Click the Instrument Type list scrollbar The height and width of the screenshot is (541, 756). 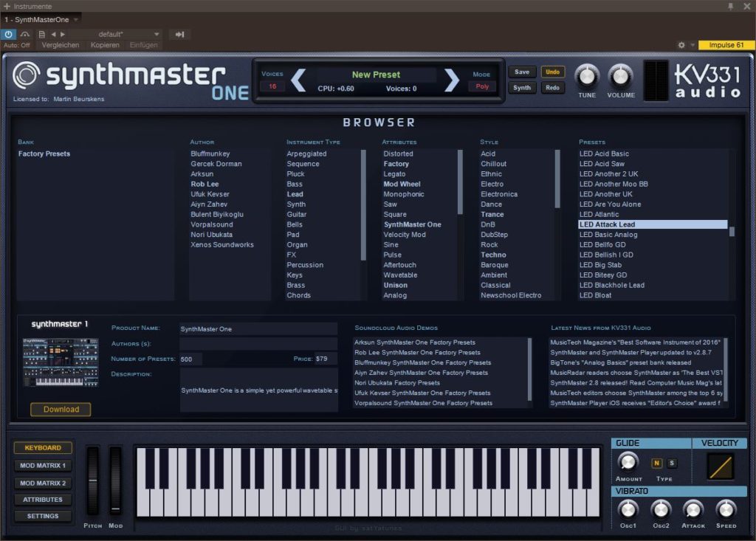click(363, 205)
